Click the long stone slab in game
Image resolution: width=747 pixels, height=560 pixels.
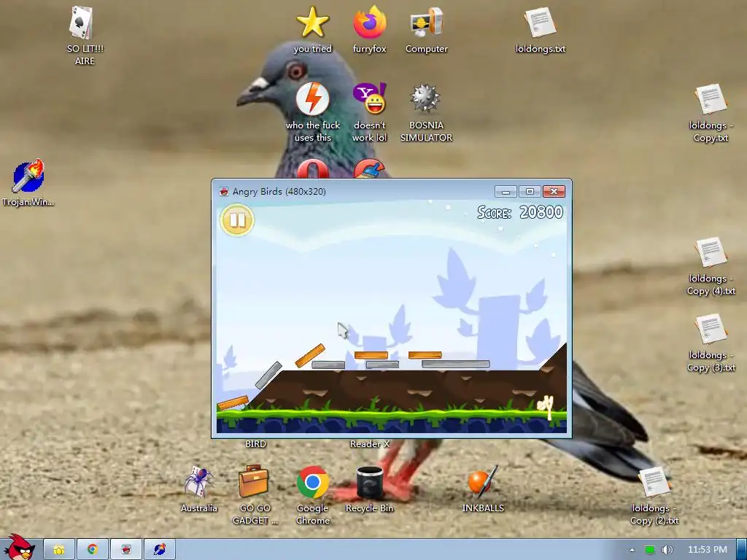[455, 365]
